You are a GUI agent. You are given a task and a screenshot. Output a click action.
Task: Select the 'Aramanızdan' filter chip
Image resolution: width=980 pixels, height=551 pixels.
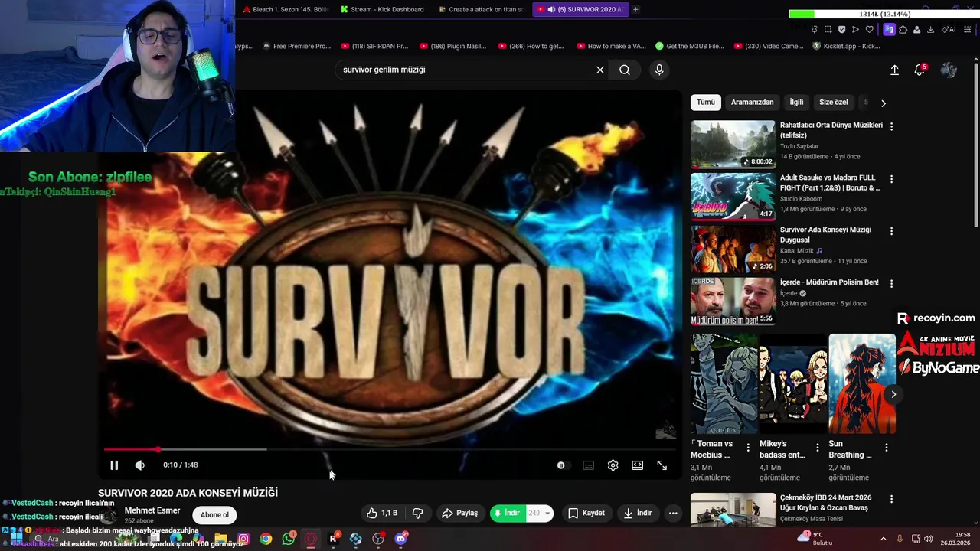click(752, 102)
